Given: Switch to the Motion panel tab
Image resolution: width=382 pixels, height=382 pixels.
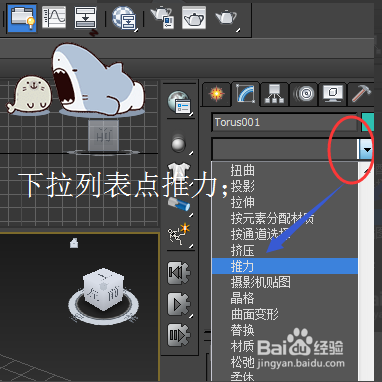Looking at the screenshot, I should coord(304,94).
